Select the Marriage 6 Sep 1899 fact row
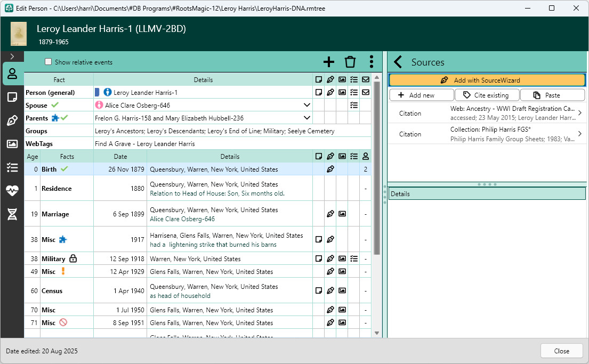589x364 pixels. [198, 214]
